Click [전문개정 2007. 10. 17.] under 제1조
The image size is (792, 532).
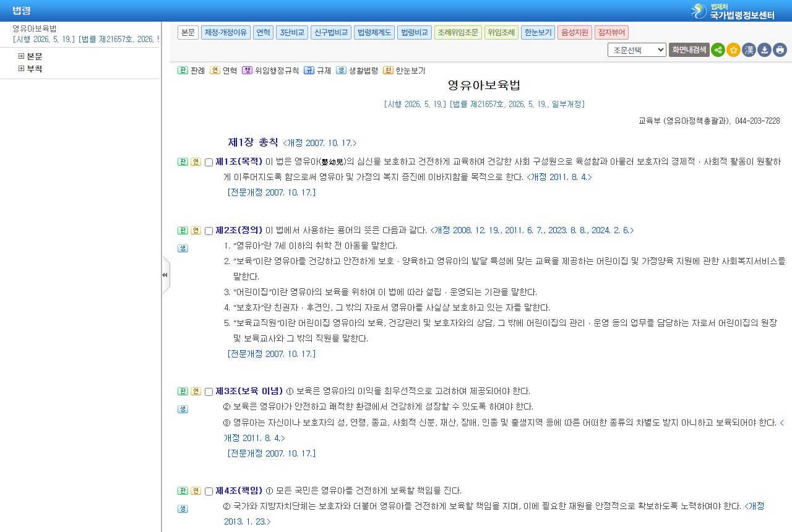(272, 192)
